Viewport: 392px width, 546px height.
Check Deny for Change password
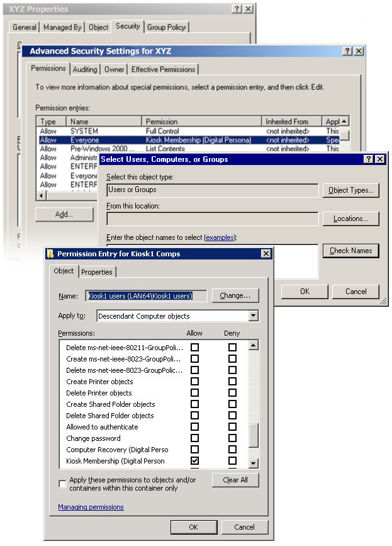click(x=232, y=438)
